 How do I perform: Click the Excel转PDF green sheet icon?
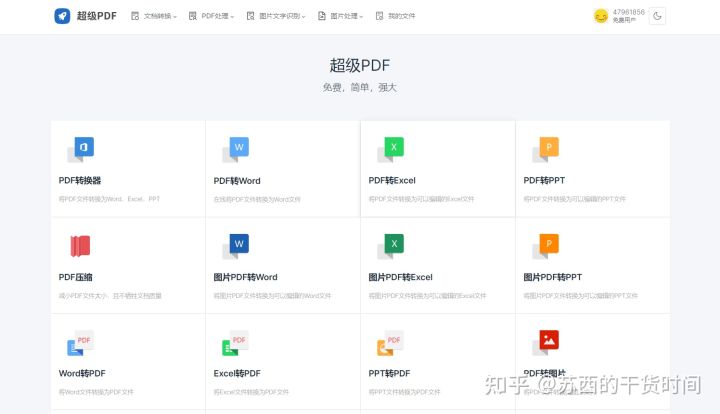(x=235, y=343)
